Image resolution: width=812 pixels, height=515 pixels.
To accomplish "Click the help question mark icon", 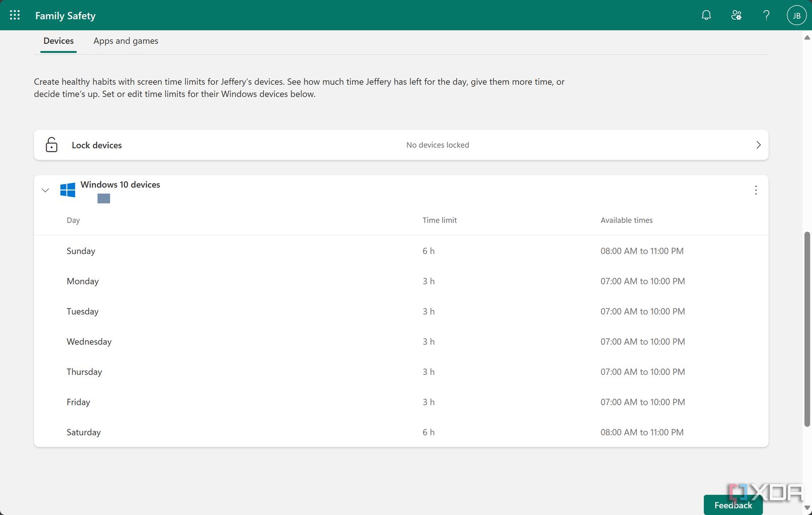I will click(x=766, y=15).
